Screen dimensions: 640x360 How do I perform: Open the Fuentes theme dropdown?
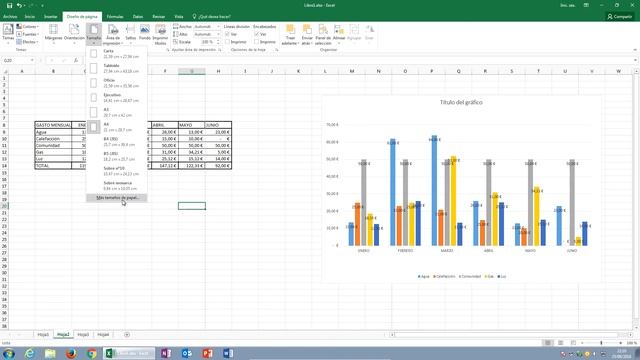[x=28, y=34]
